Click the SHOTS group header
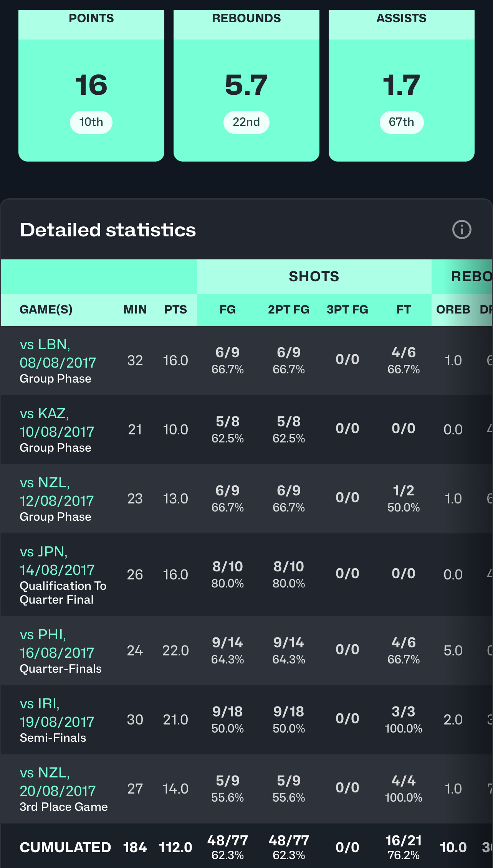Viewport: 493px width, 868px height. pos(314,277)
